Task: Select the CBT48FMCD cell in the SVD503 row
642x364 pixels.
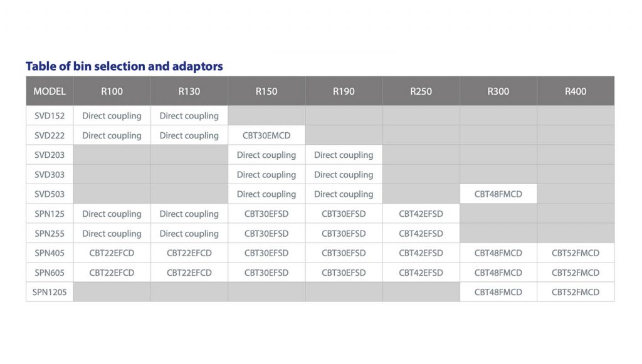Action: point(498,194)
